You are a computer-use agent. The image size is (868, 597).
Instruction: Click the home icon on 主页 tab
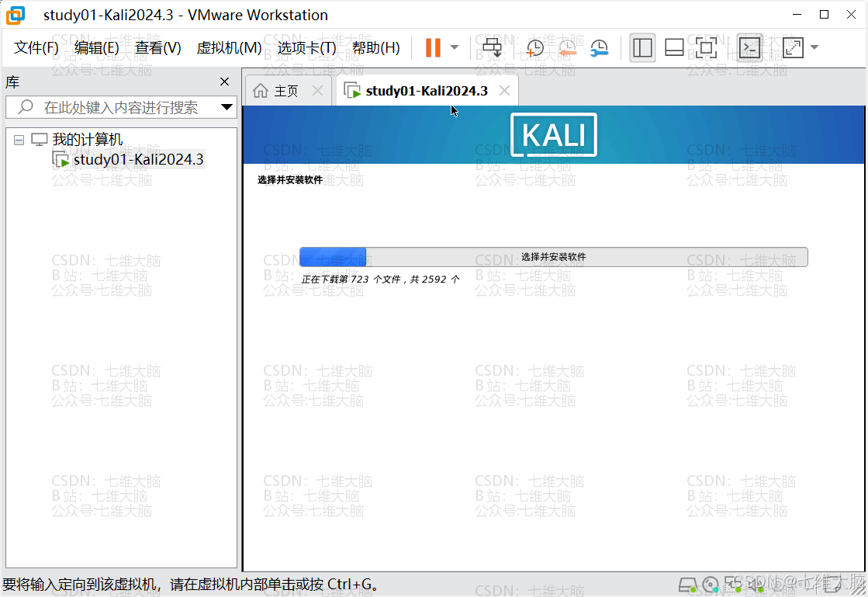click(260, 91)
